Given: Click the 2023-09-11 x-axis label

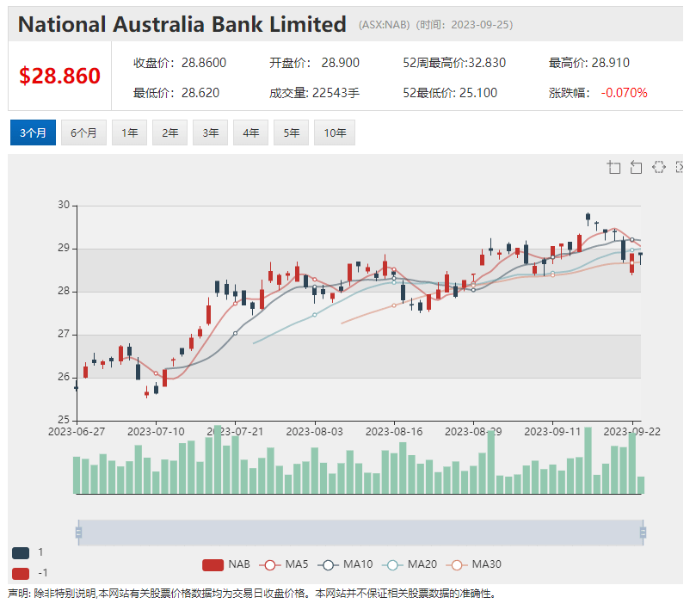Looking at the screenshot, I should 552,432.
